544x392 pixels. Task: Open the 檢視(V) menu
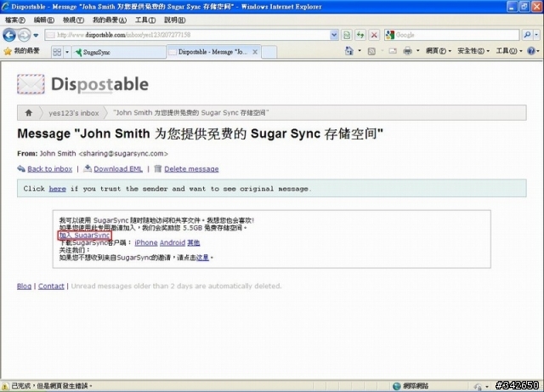pyautogui.click(x=73, y=20)
